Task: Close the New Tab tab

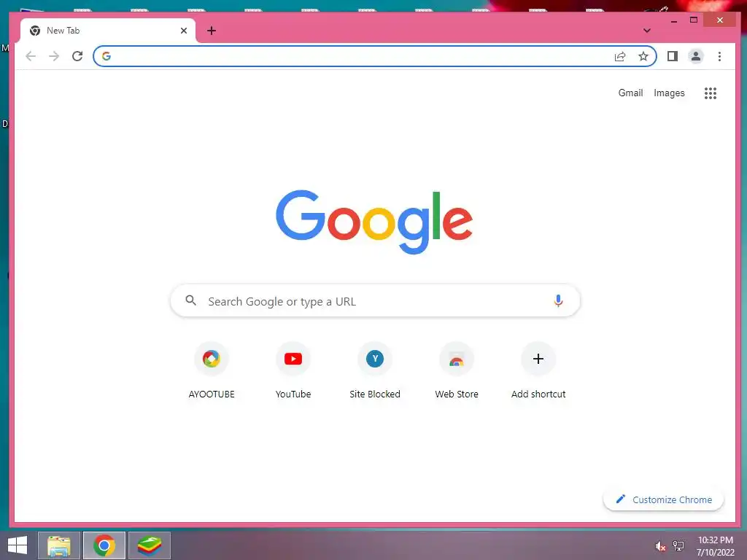Action: 183,31
